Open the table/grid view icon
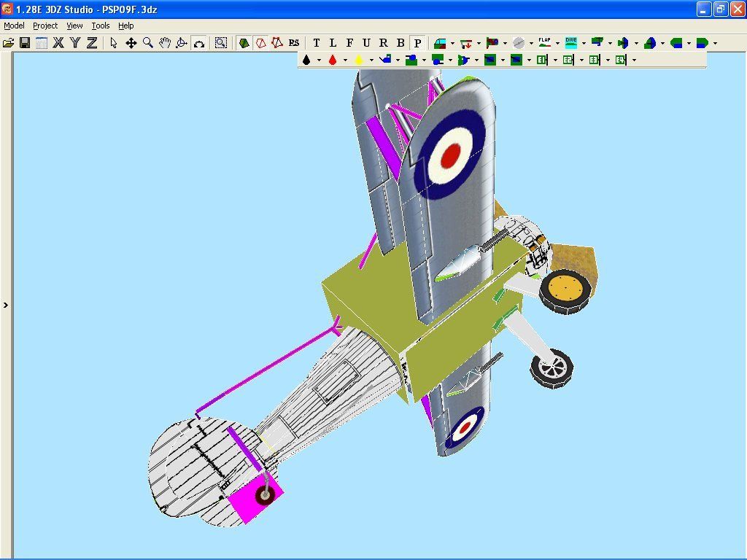This screenshot has width=747, height=560. tap(42, 43)
